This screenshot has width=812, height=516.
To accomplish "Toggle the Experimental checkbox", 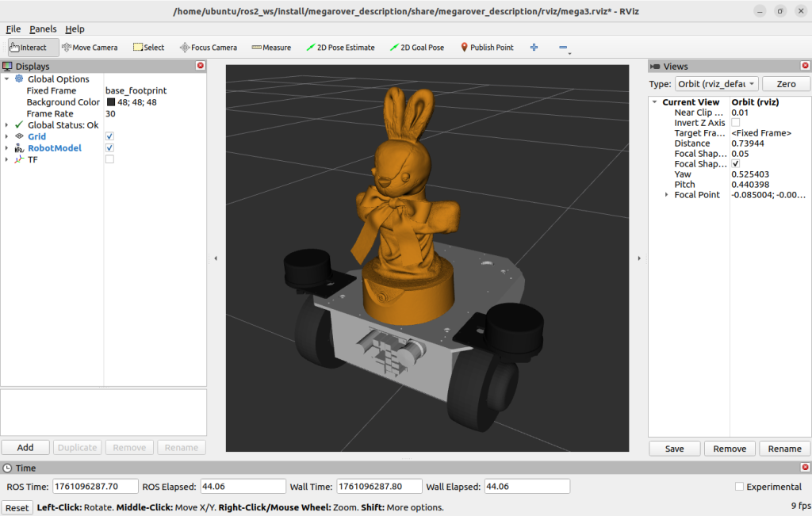I will pyautogui.click(x=739, y=487).
